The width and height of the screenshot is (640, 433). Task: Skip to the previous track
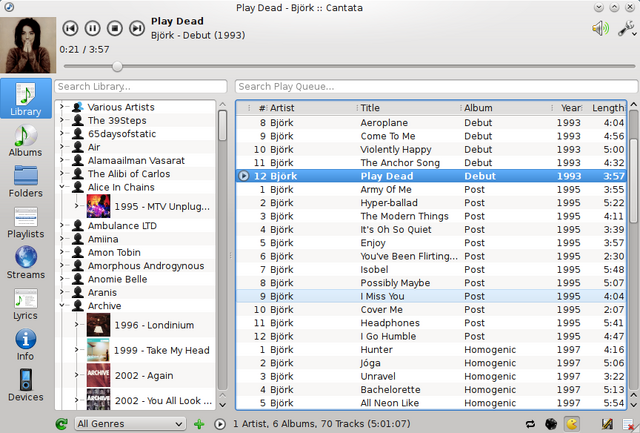point(70,28)
